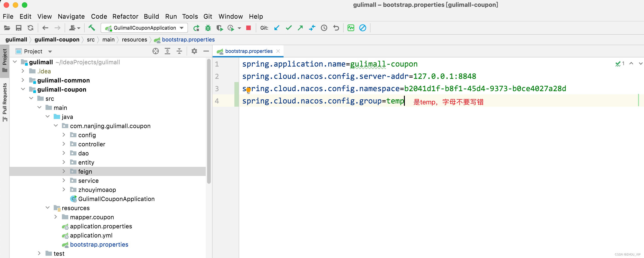Open GulimallCouponApplication run configuration dropdown
The height and width of the screenshot is (258, 644).
coord(144,28)
